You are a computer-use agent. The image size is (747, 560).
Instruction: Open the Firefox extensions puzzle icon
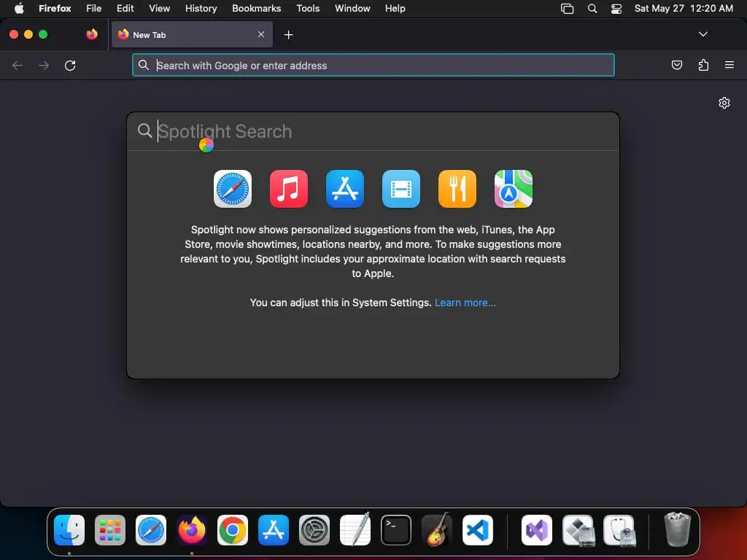pyautogui.click(x=703, y=65)
